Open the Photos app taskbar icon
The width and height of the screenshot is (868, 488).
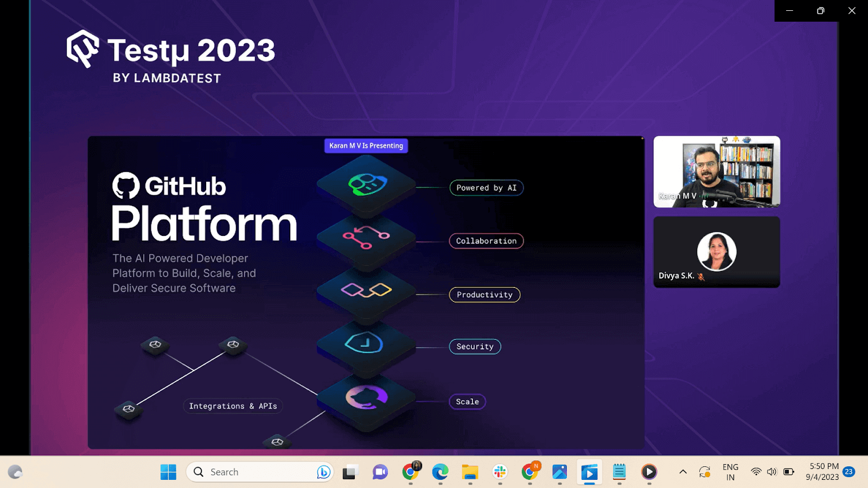point(559,472)
